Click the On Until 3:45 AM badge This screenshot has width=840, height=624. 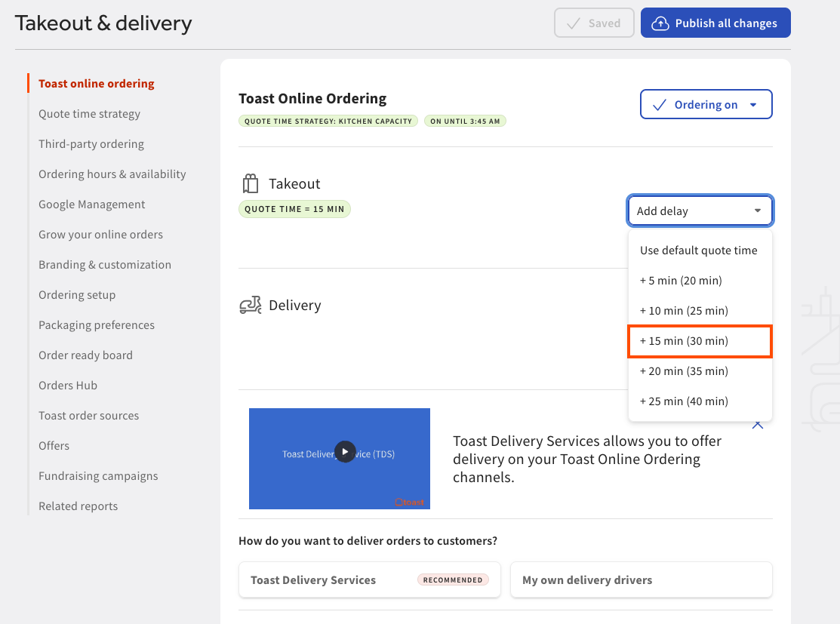(465, 121)
